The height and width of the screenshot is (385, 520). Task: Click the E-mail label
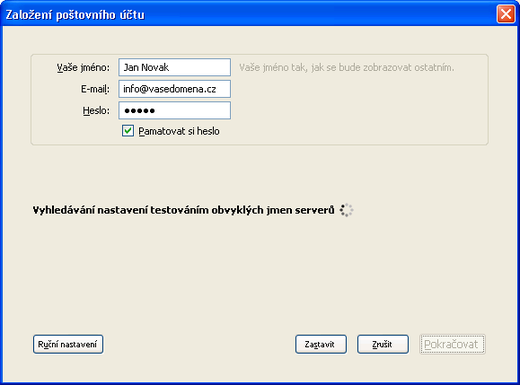(x=95, y=89)
